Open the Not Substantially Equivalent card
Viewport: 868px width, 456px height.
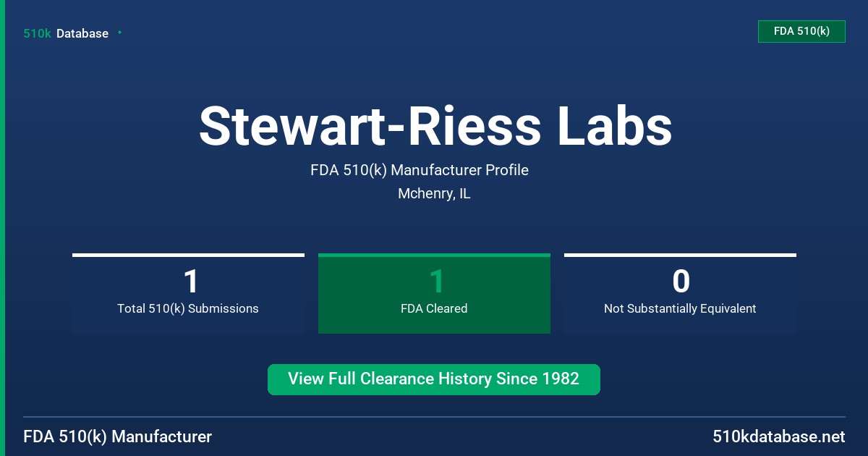tap(680, 293)
